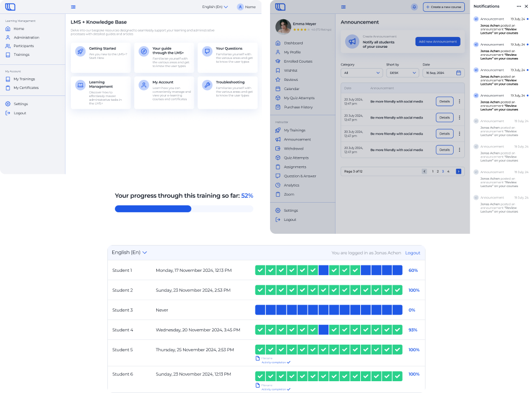Image resolution: width=532 pixels, height=393 pixels.
Task: Open the Sort by dropdown showing DESK
Action: (x=402, y=72)
